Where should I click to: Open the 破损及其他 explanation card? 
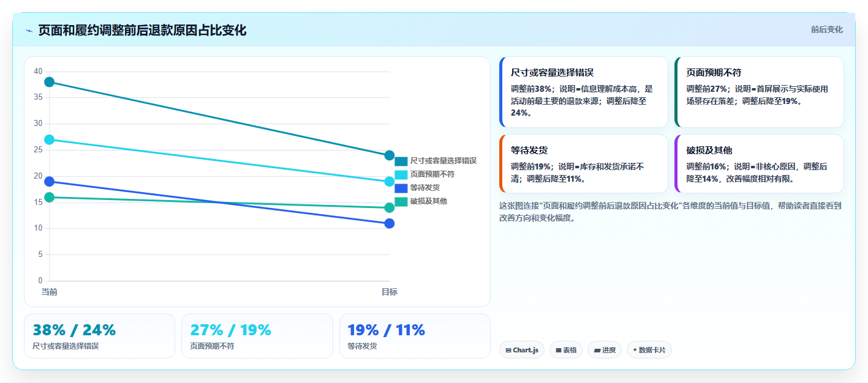(759, 163)
